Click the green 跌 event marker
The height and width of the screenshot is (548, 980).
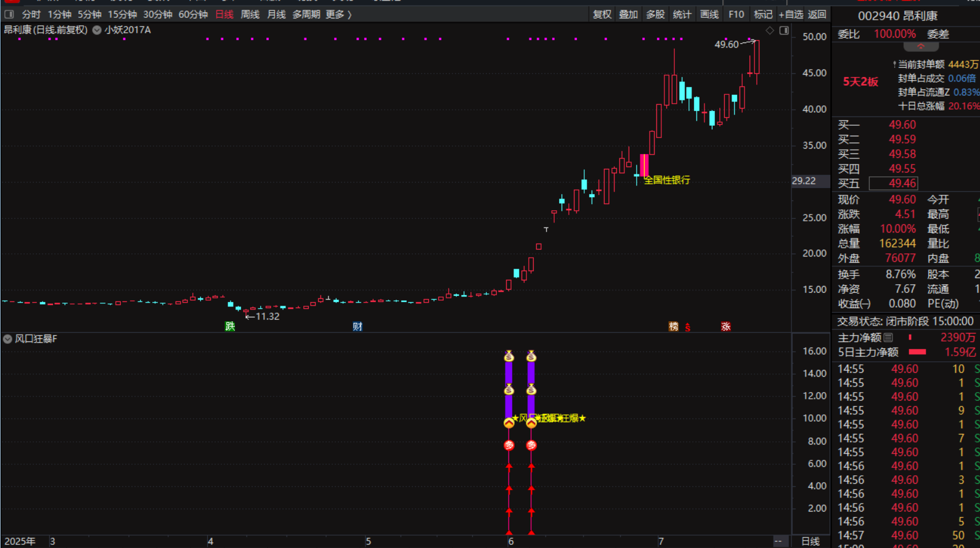[230, 326]
